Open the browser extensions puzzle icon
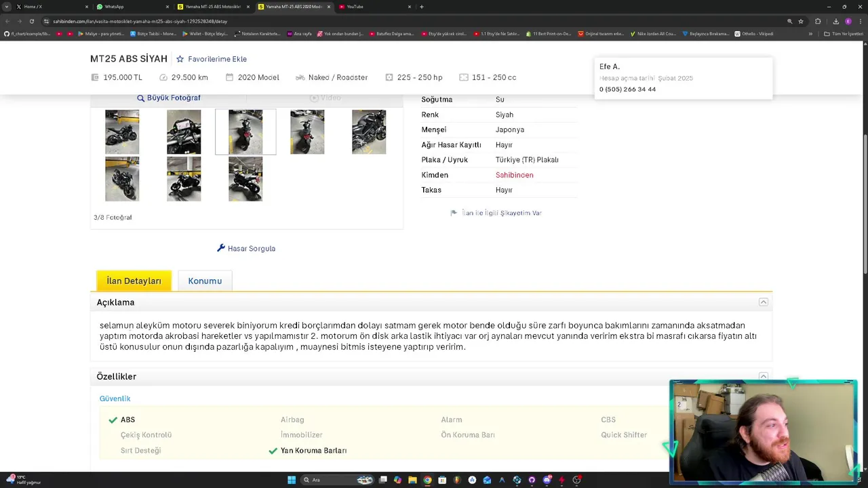Viewport: 868px width, 488px height. [x=818, y=21]
